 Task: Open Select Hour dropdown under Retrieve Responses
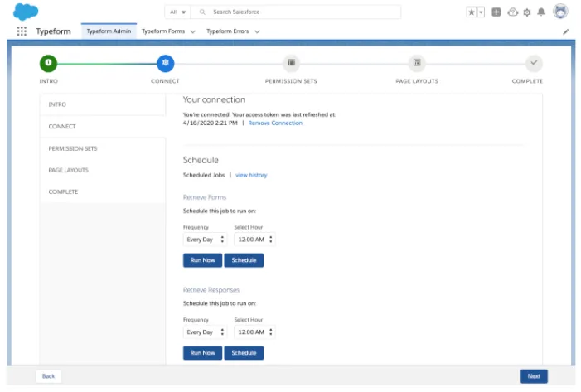[x=254, y=332]
